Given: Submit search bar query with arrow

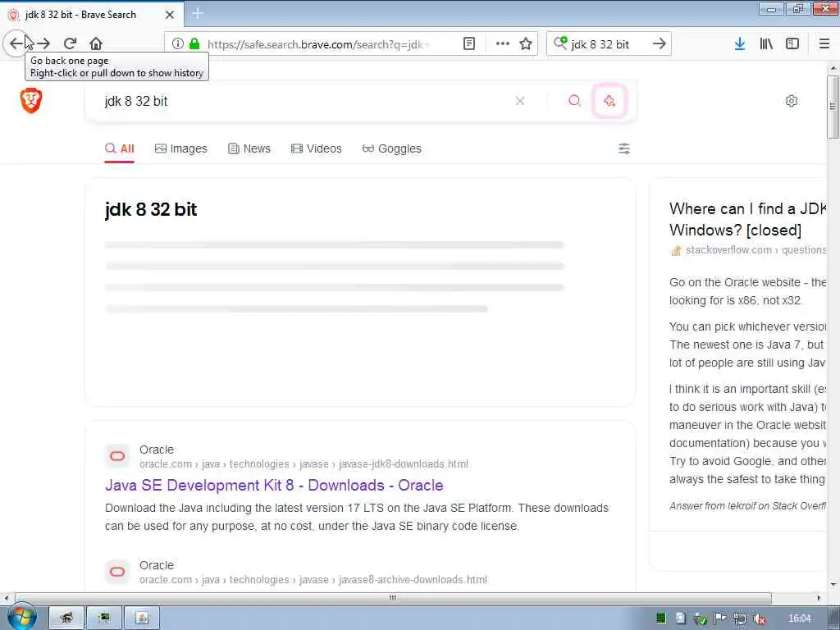Looking at the screenshot, I should point(660,43).
